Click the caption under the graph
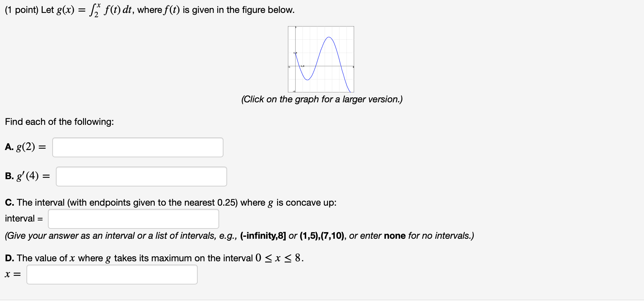The height and width of the screenshot is (302, 644). [x=322, y=99]
